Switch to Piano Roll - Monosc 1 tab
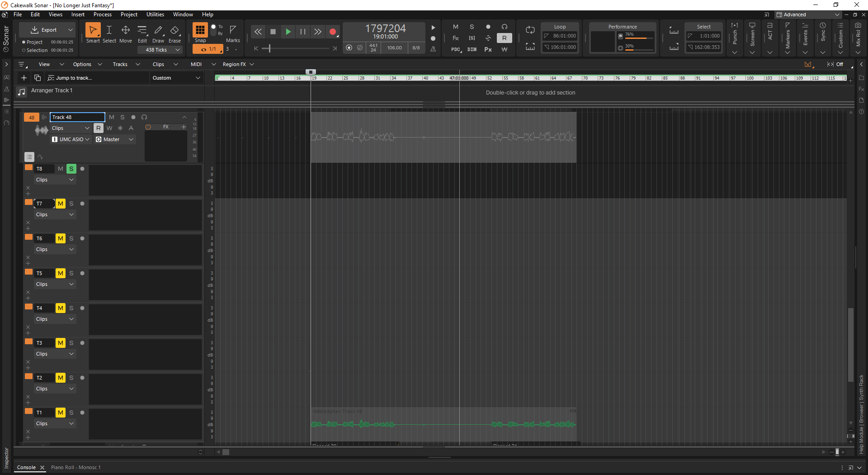868x475 pixels. [76, 467]
